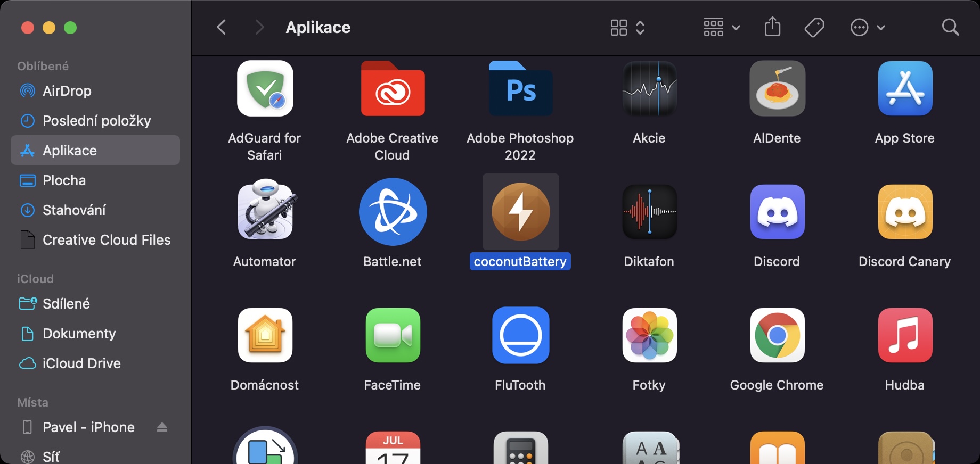Image resolution: width=980 pixels, height=464 pixels.
Task: Select Sdílené under iCloud
Action: tap(95, 304)
